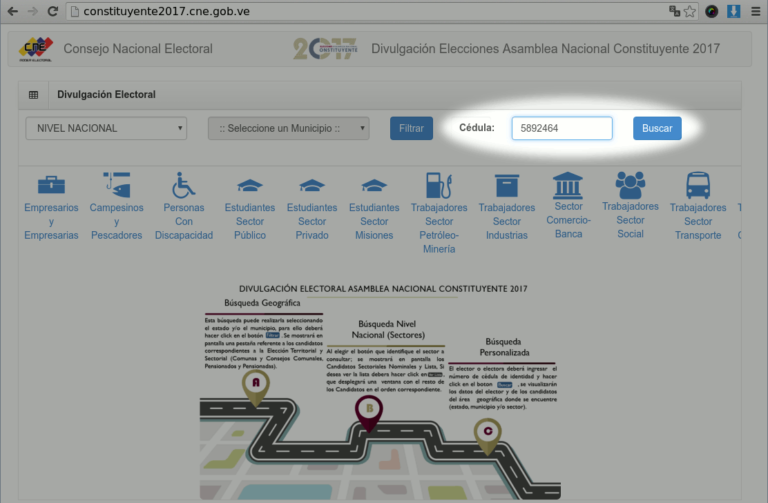Open the Trabajadores Sector Petróleo-Minería text link

439,228
